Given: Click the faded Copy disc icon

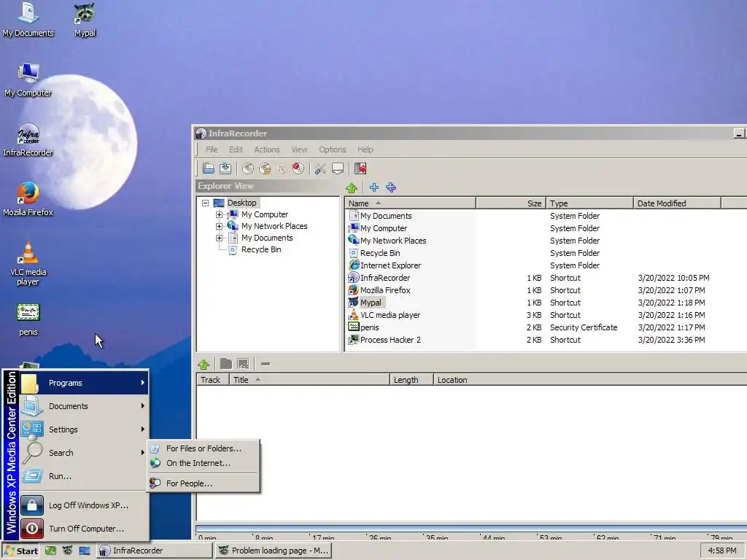Looking at the screenshot, I should 282,168.
